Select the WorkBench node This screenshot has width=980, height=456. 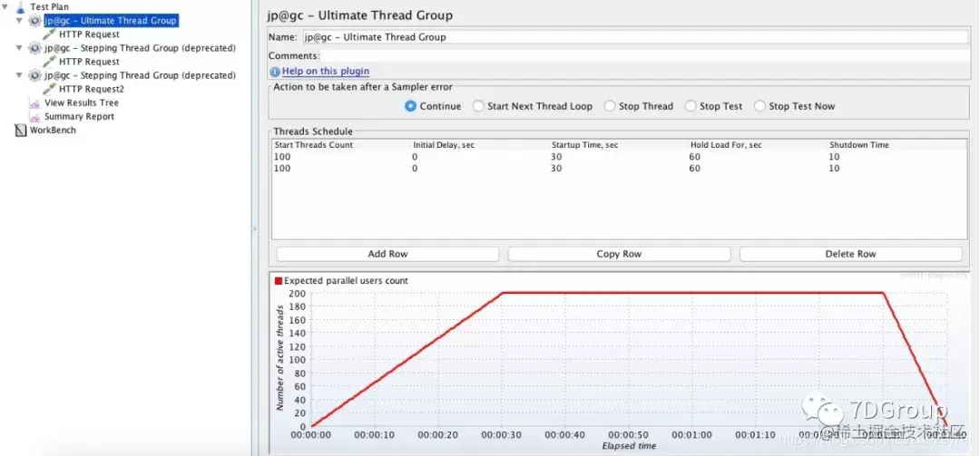click(x=53, y=130)
